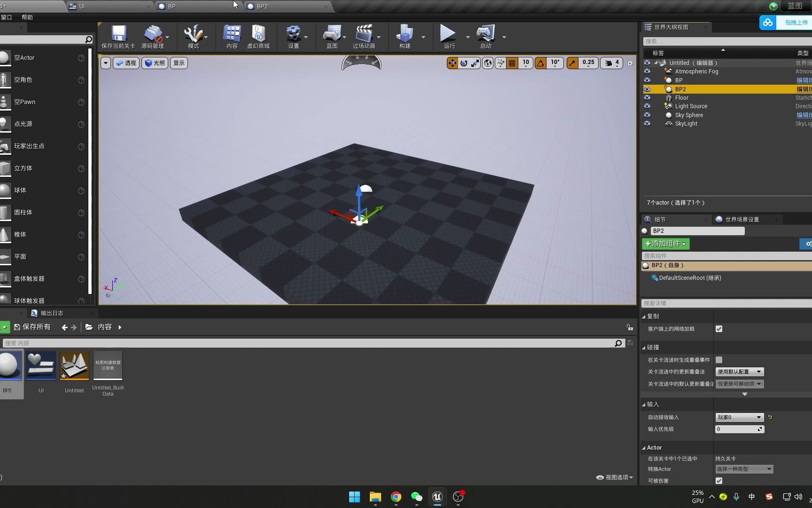This screenshot has width=812, height=508.
Task: Open the Settings toolbar icon
Action: pos(293,37)
